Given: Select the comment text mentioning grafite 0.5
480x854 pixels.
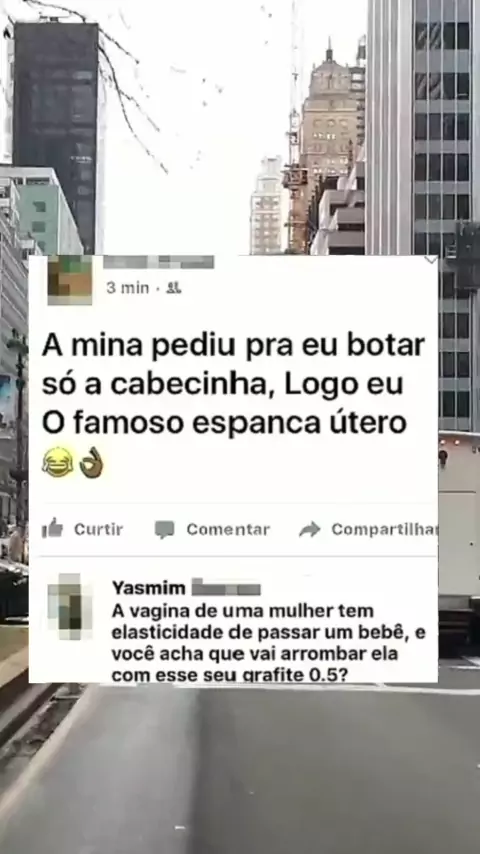Looking at the screenshot, I should click(269, 643).
